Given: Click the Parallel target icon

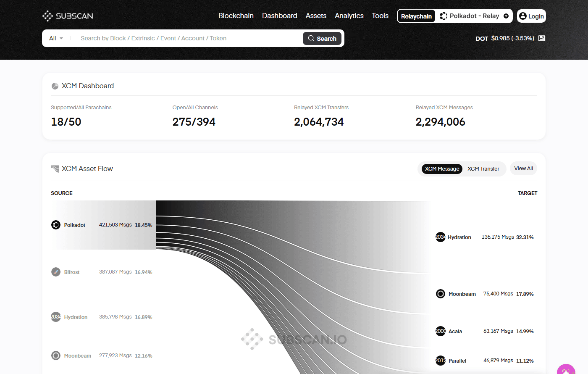Looking at the screenshot, I should [x=440, y=361].
